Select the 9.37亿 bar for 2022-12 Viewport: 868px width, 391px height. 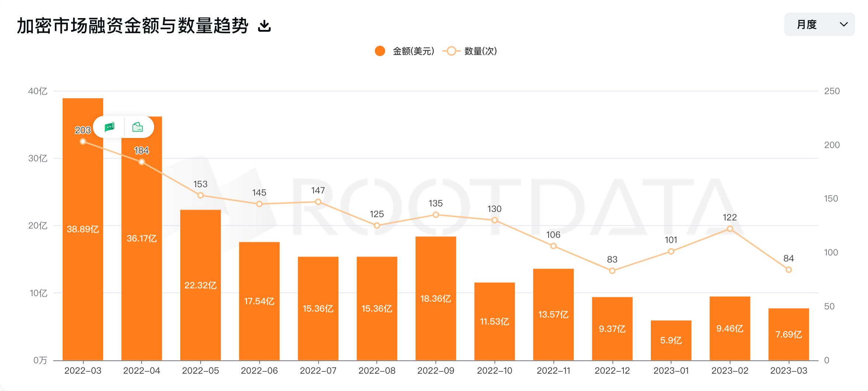[612, 329]
